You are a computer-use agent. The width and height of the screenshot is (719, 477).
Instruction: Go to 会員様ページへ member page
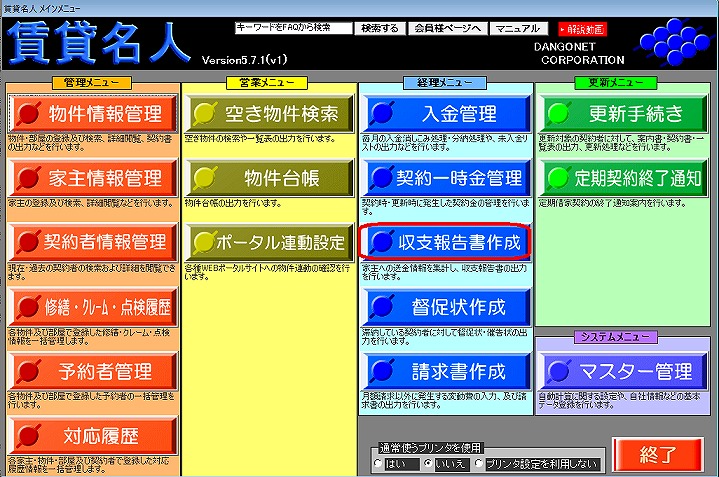[450, 28]
